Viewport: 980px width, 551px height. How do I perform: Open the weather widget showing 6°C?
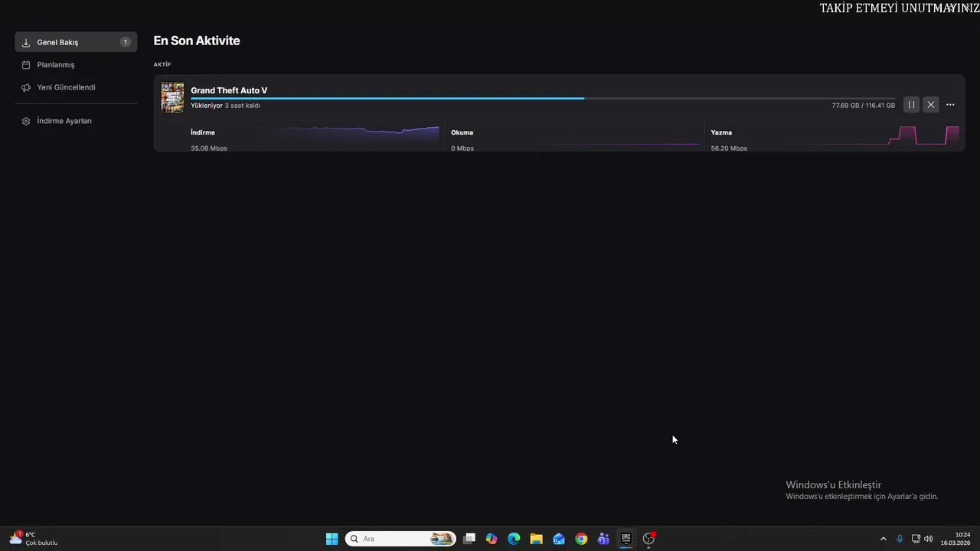tap(34, 539)
